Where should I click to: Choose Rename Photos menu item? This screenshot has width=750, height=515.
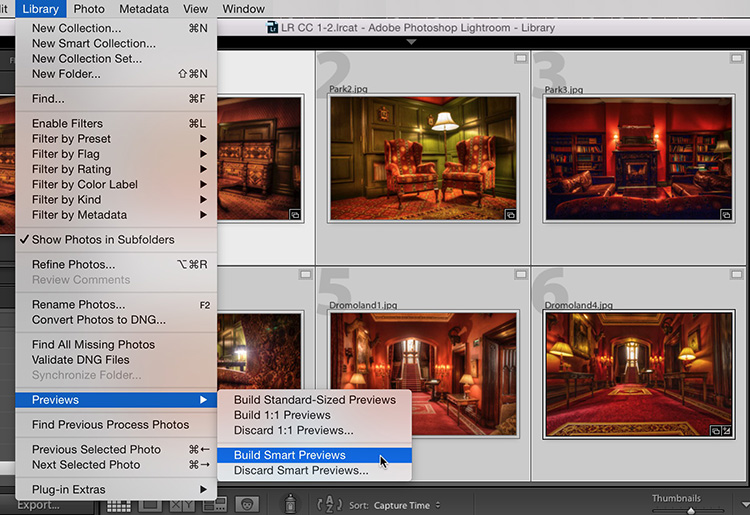116,305
